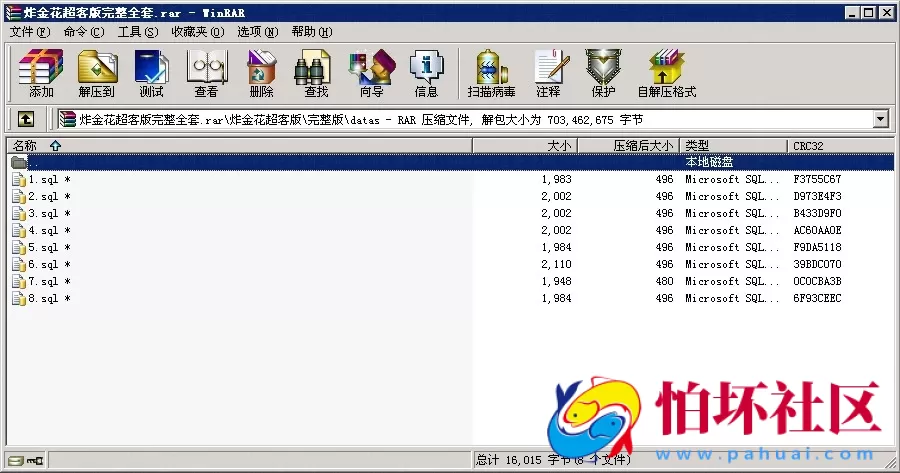
Task: Click the file icon of 4.sql
Action: tap(19, 230)
